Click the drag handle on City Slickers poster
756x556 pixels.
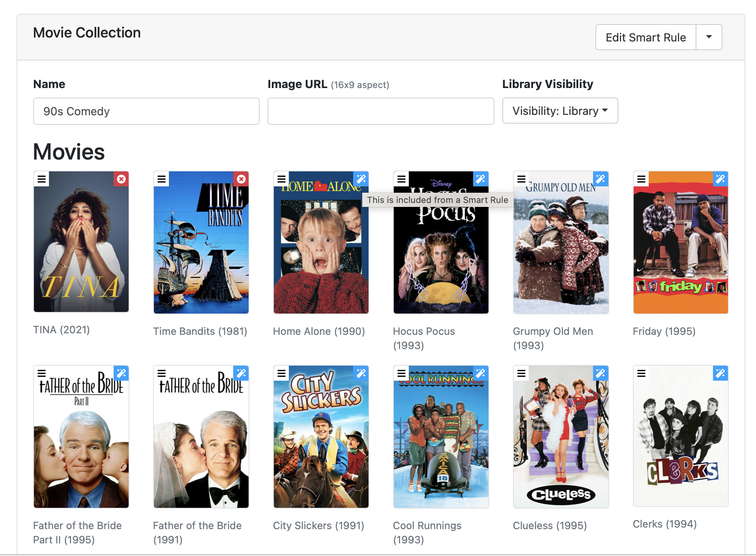click(281, 373)
